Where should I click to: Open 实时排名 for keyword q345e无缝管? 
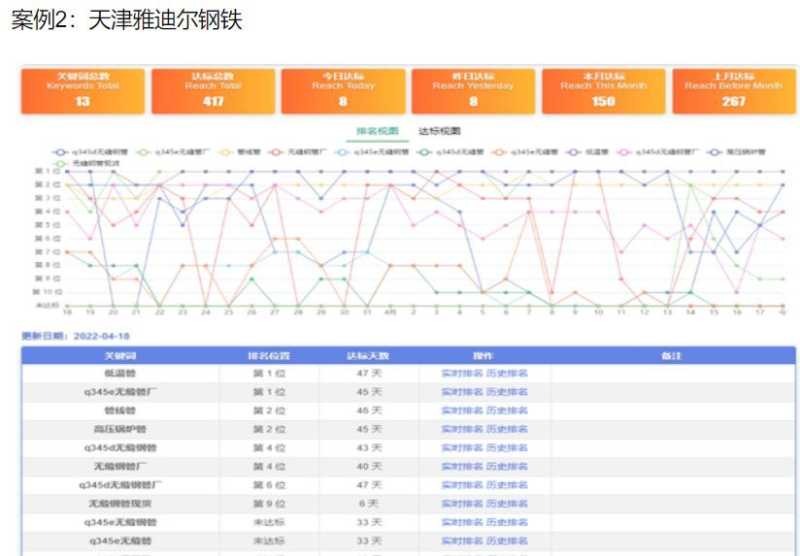pos(462,541)
